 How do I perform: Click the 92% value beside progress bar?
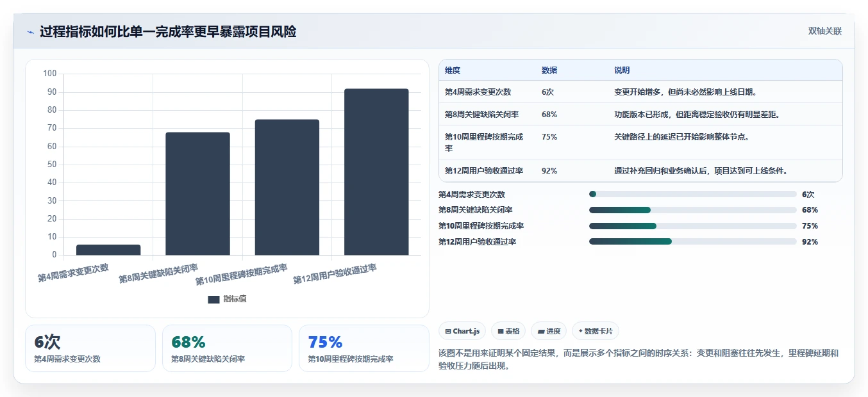click(x=810, y=241)
